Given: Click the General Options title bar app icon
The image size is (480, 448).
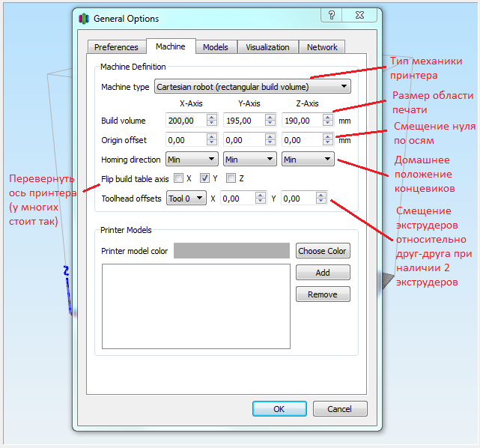Looking at the screenshot, I should click(x=84, y=18).
